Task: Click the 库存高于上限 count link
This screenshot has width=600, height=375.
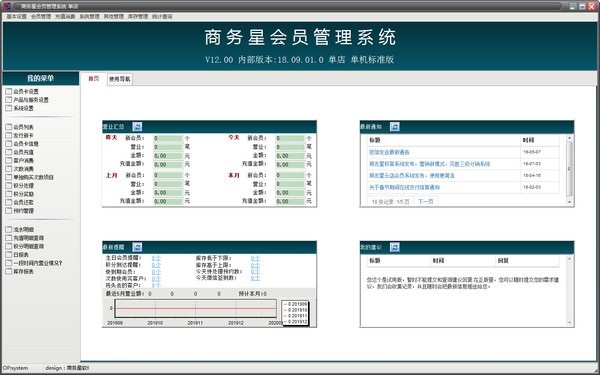Action: [x=255, y=265]
